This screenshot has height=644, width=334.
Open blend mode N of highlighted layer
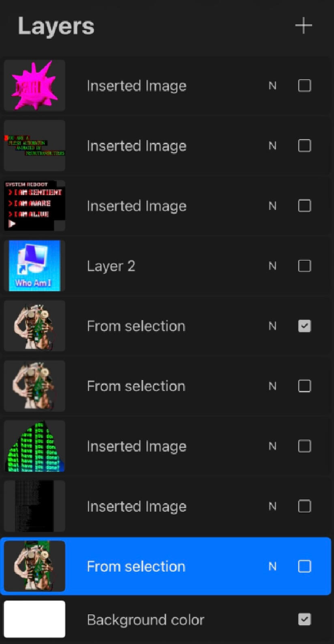point(272,566)
